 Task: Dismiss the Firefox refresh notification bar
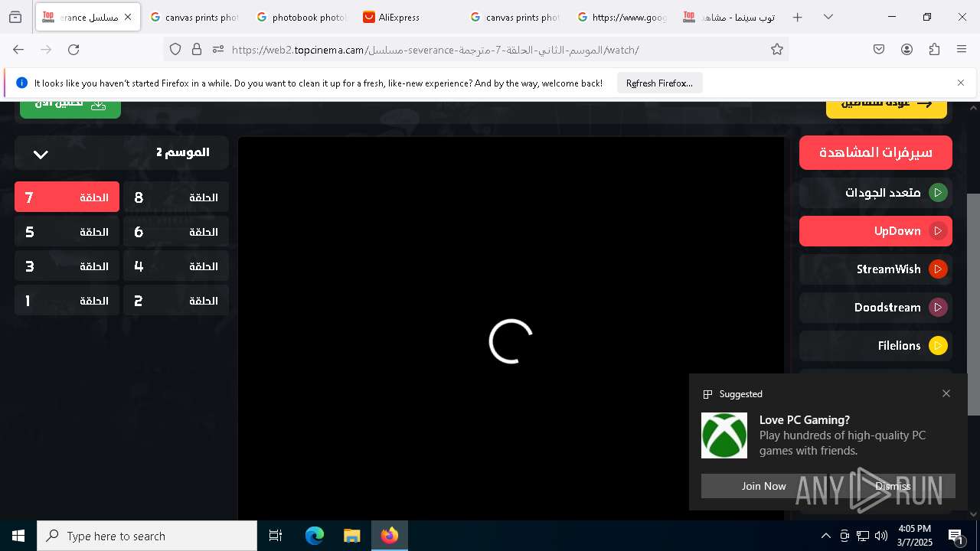[x=961, y=83]
